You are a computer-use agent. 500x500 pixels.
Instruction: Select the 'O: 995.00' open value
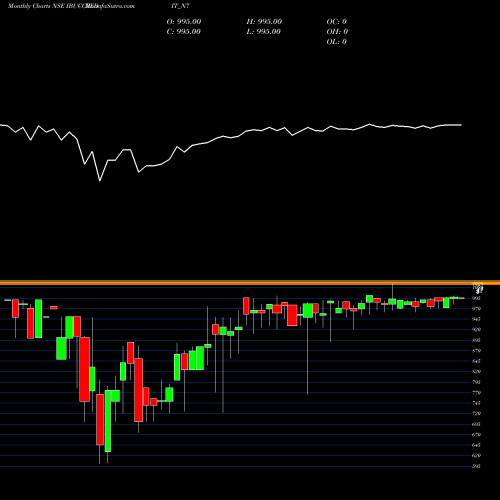click(184, 21)
